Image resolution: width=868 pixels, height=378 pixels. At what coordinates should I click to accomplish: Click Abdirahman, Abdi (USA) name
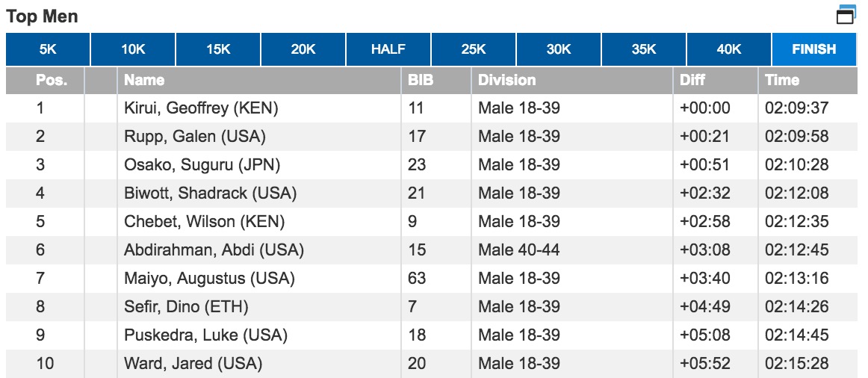[214, 250]
